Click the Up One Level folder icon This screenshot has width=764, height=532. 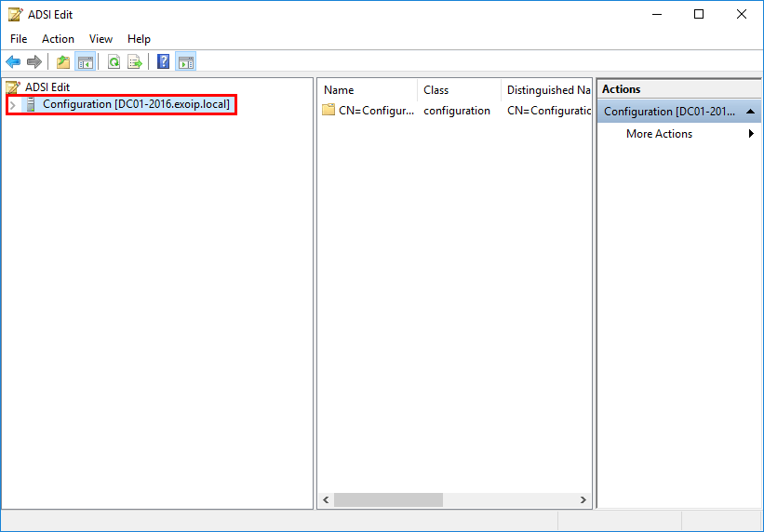coord(63,62)
